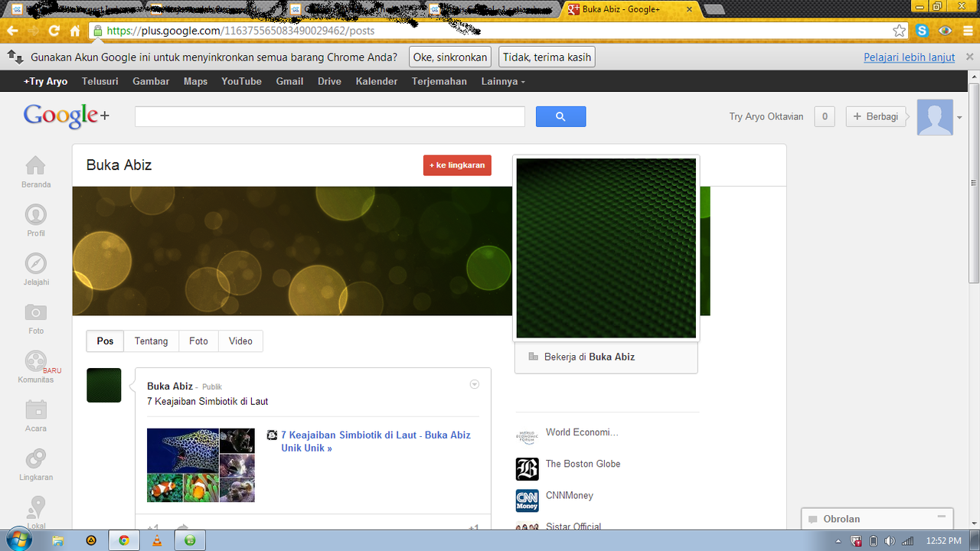Click the blue search magnifier button
The height and width of the screenshot is (551, 980).
[560, 116]
